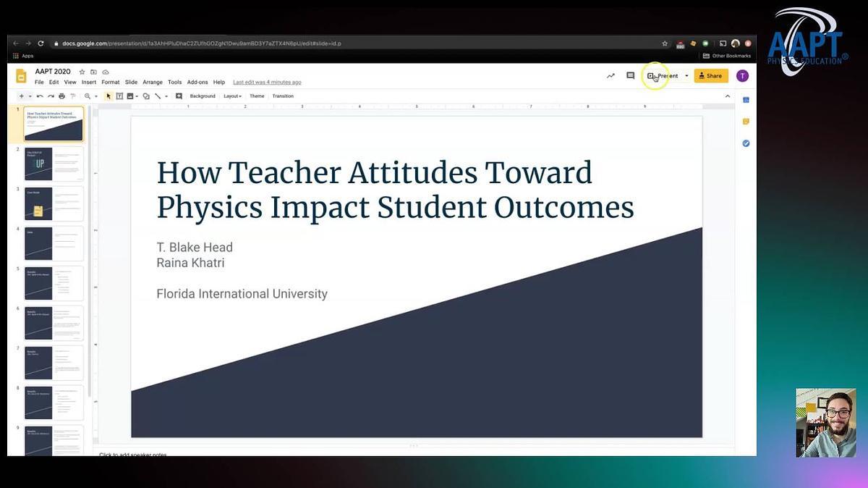Click the AAPT 2020 title field

[x=53, y=72]
